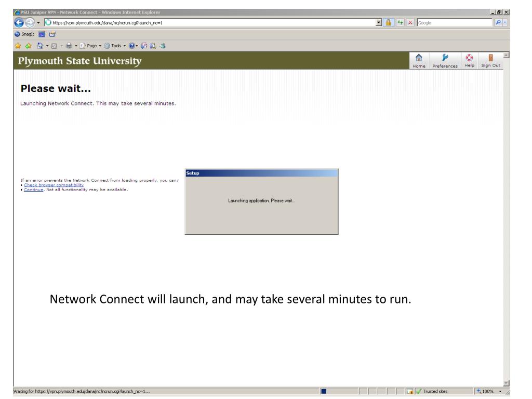
Task: Click the Internet Explorer title bar icon
Action: 17,12
